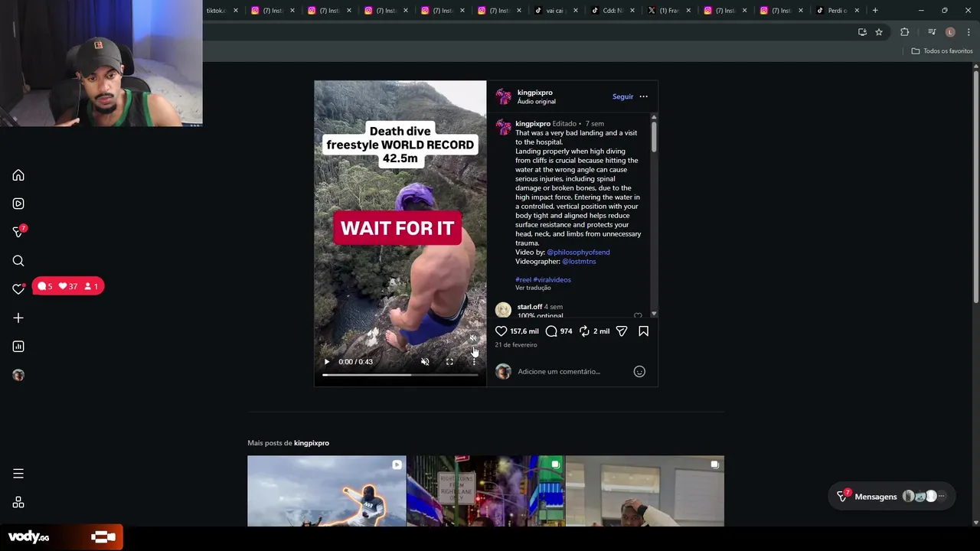
Task: Close the X '(1) Fra' tab
Action: coord(688,11)
